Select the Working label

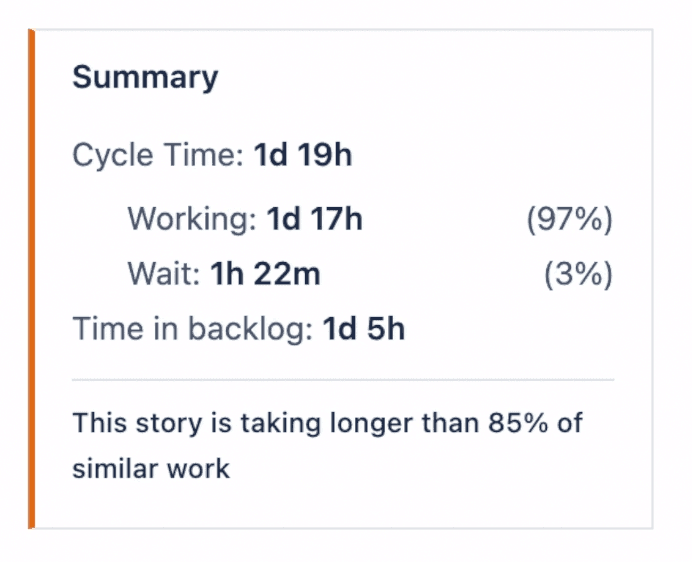point(192,219)
